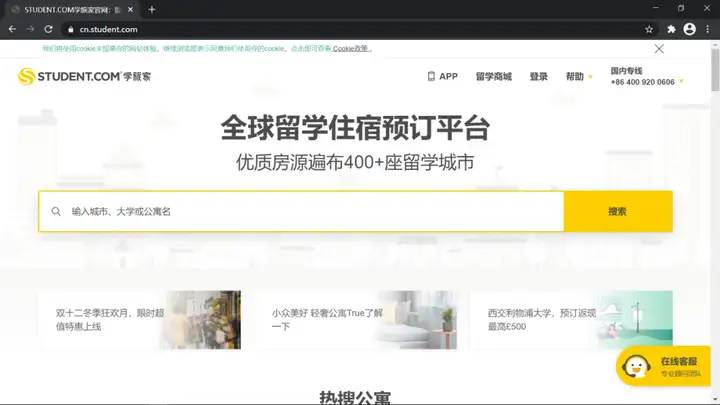Click the magnifier icon in search box

tap(56, 211)
